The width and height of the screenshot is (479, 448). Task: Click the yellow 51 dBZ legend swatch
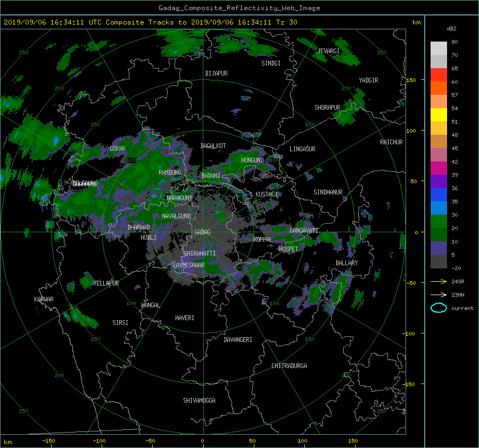point(439,115)
